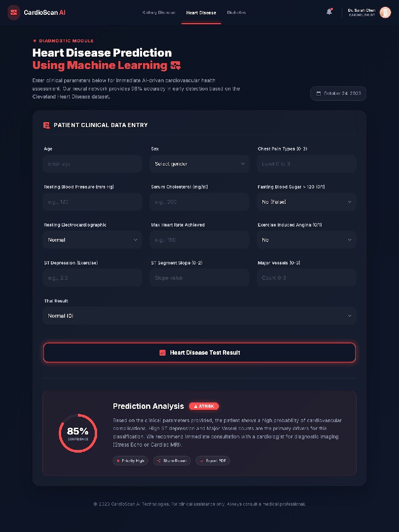
Task: Click the Share Report icon
Action: click(159, 461)
